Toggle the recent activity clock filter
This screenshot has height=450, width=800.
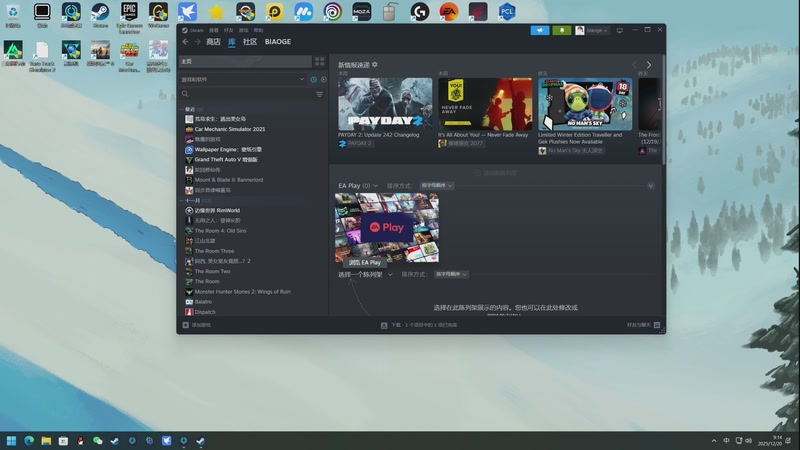[x=314, y=80]
